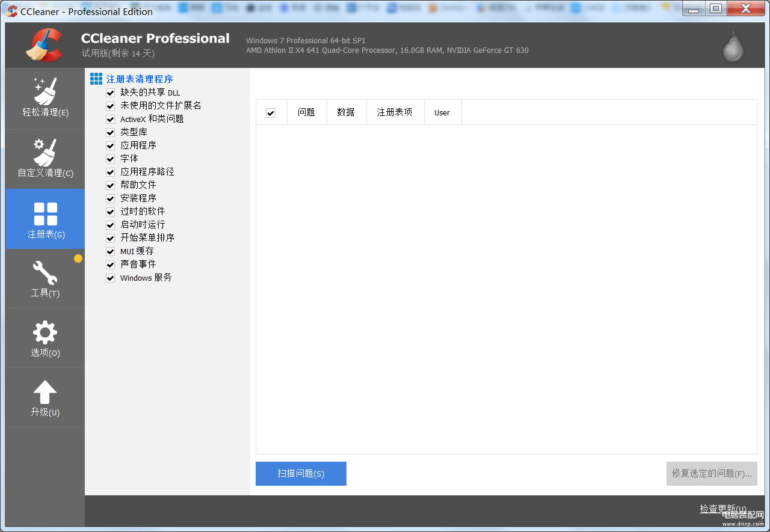This screenshot has width=770, height=532.
Task: Toggle the 帮助文件 checkbox
Action: [110, 185]
